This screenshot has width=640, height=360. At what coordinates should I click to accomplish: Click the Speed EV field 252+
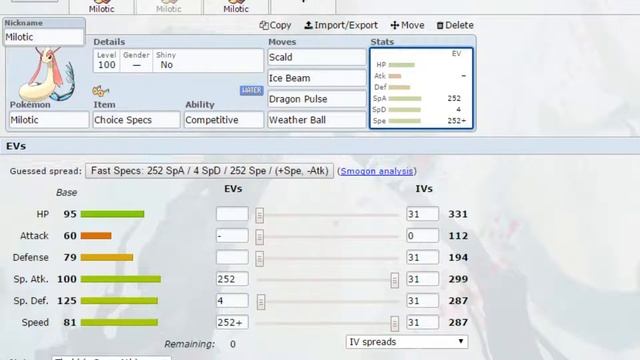click(x=232, y=322)
